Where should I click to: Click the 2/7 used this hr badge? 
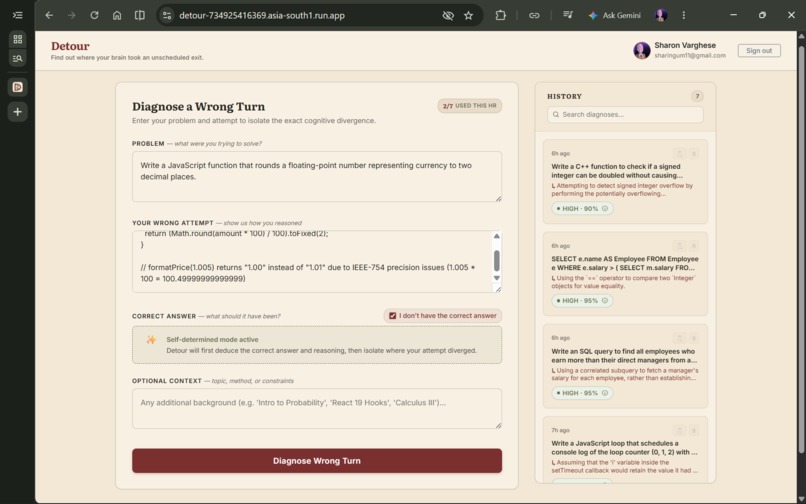click(x=469, y=106)
